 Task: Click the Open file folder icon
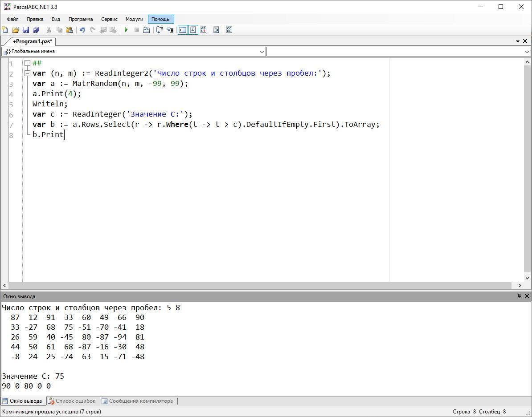(x=15, y=30)
